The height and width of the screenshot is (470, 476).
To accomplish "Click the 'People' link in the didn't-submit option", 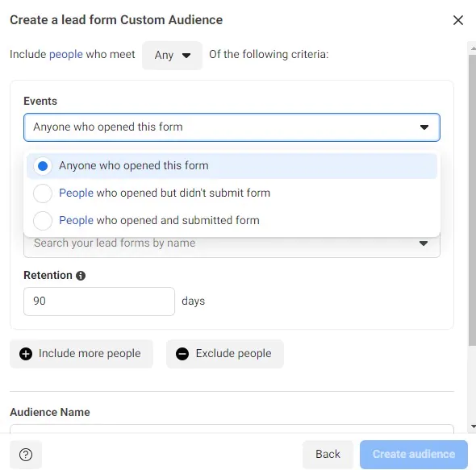I will (x=76, y=193).
